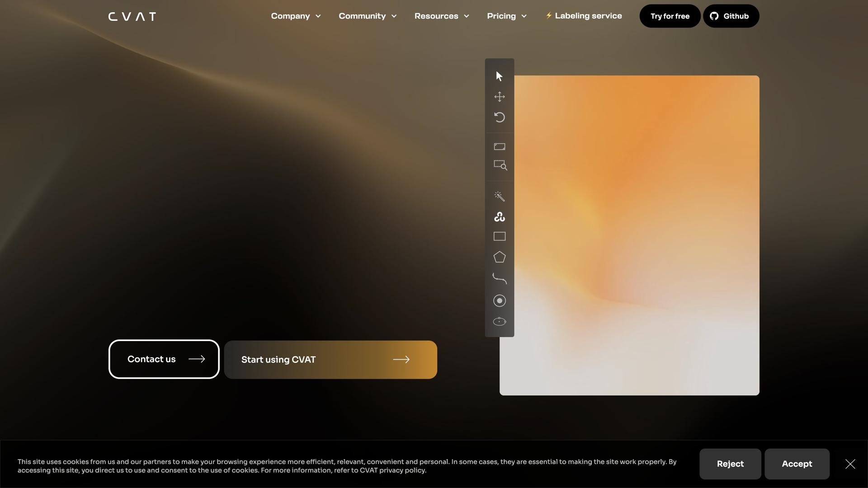The image size is (868, 488).
Task: Select the polyline drawing tool
Action: pyautogui.click(x=499, y=278)
